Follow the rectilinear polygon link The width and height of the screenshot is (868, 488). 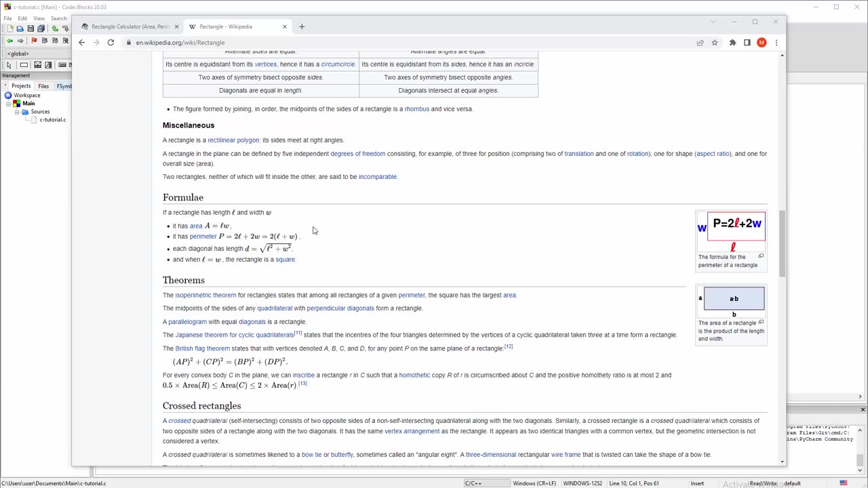tap(233, 140)
